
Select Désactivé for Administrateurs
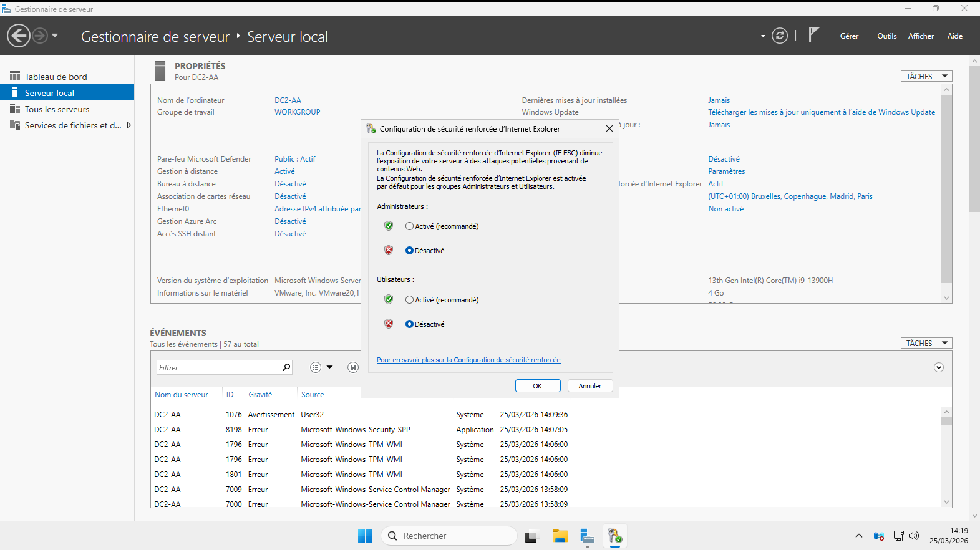coord(409,251)
